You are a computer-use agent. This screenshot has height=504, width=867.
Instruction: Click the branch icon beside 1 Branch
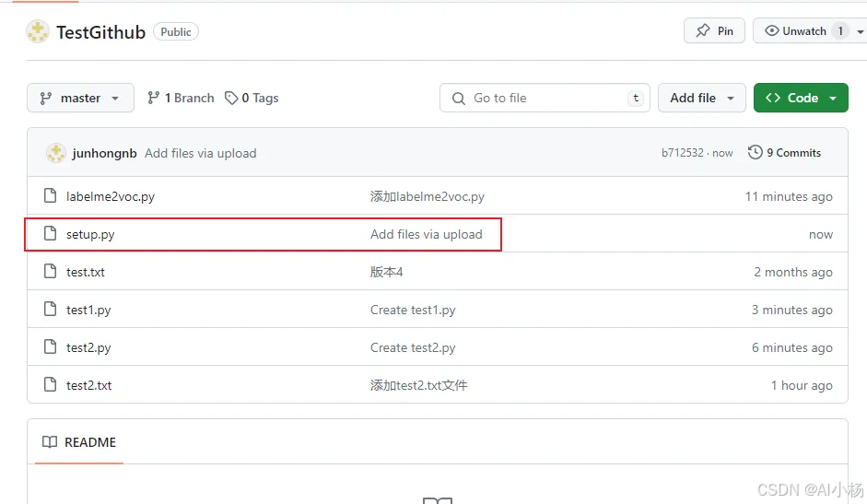click(153, 98)
